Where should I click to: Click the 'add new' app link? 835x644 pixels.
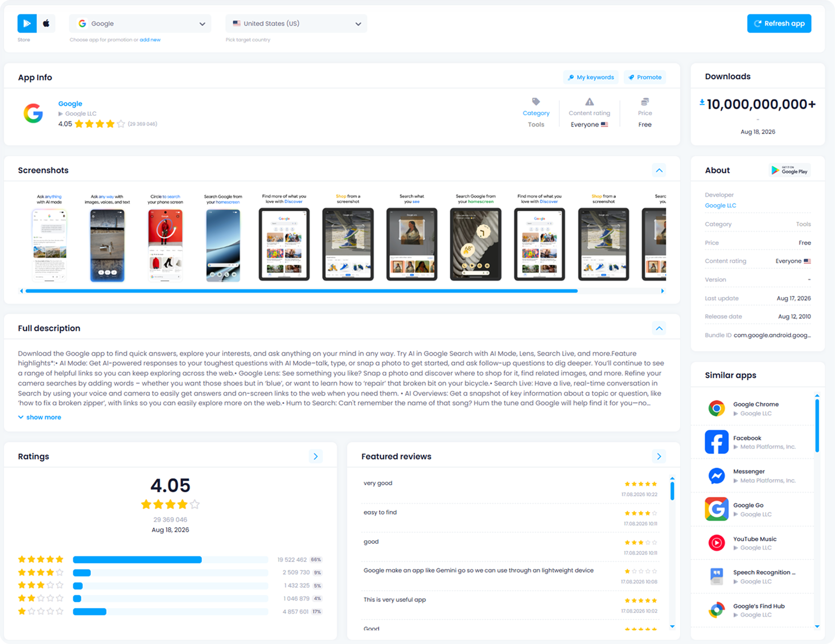[x=150, y=40]
